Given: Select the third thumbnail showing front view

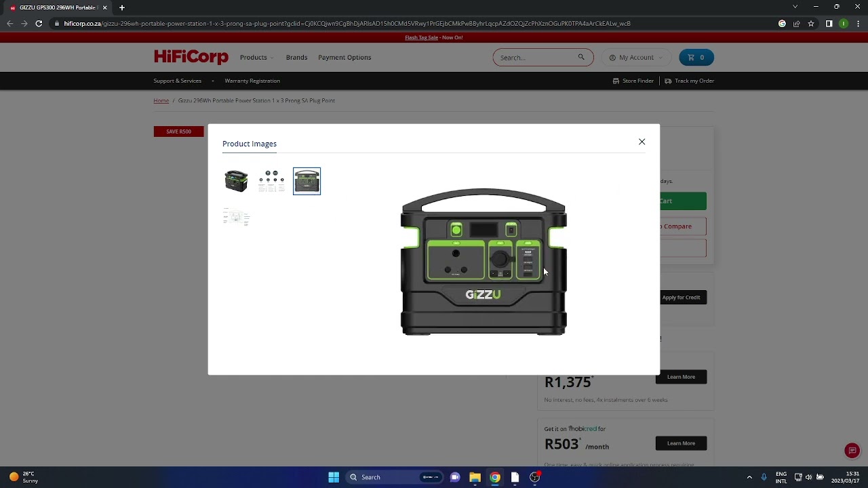Looking at the screenshot, I should pos(307,181).
